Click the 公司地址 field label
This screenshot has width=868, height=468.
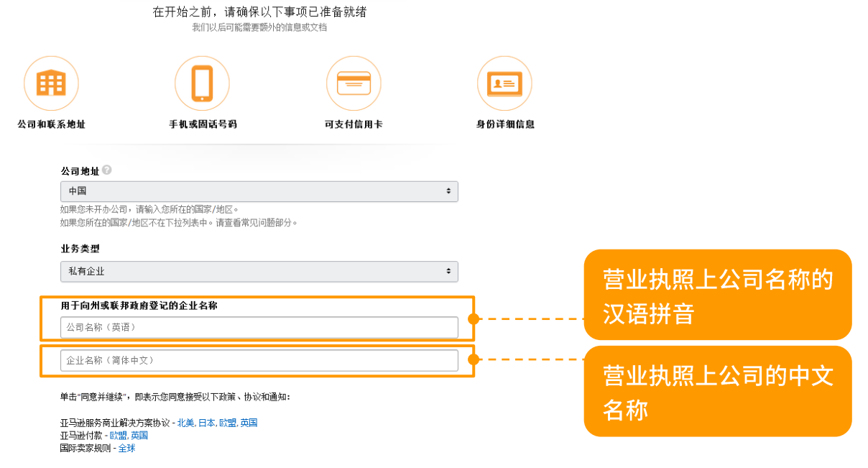coord(80,171)
